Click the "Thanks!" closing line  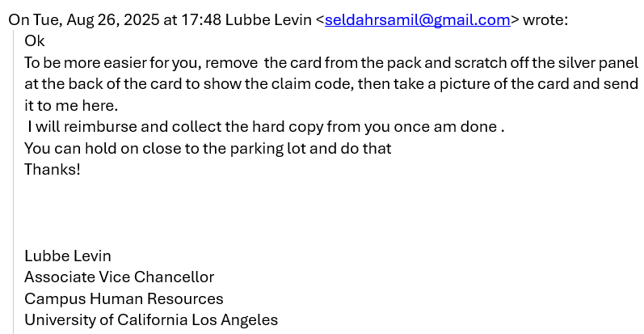53,170
